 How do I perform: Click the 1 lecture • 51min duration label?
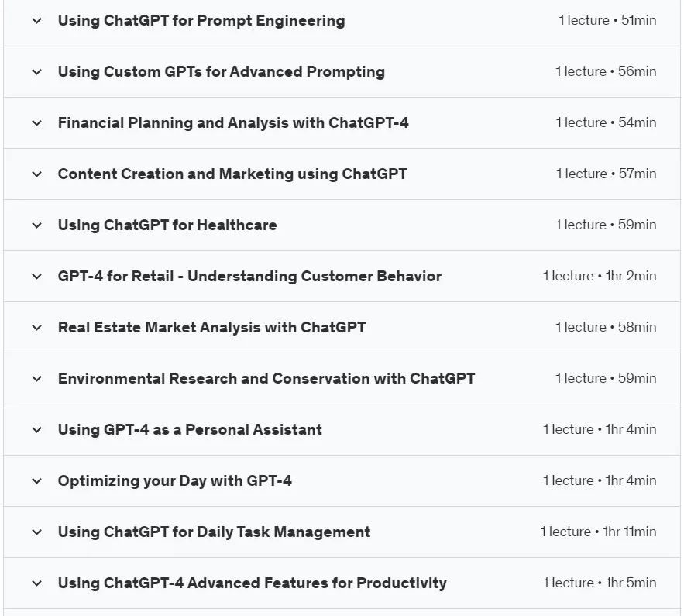tap(607, 20)
